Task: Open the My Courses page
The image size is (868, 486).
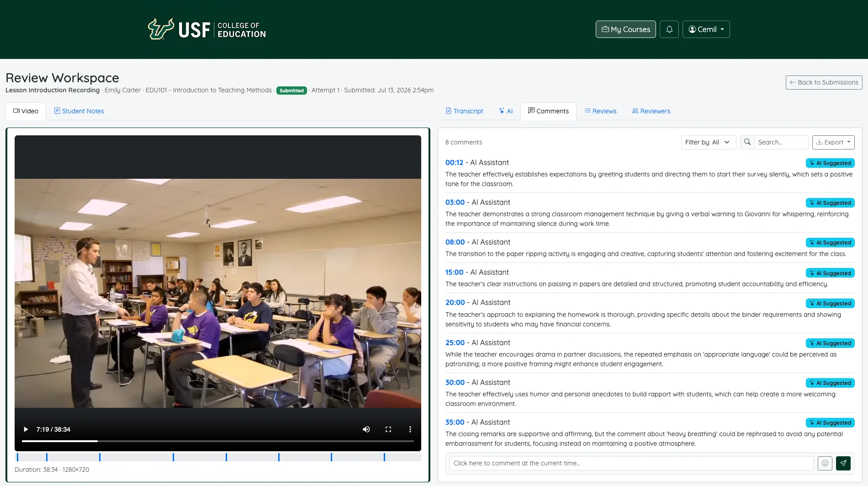Action: (625, 29)
